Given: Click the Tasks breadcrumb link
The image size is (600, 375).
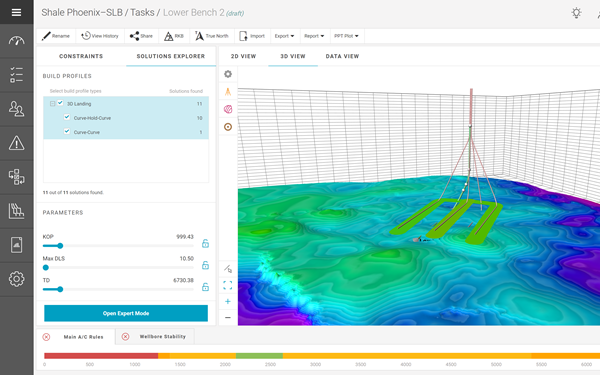Looking at the screenshot, I should click(142, 13).
